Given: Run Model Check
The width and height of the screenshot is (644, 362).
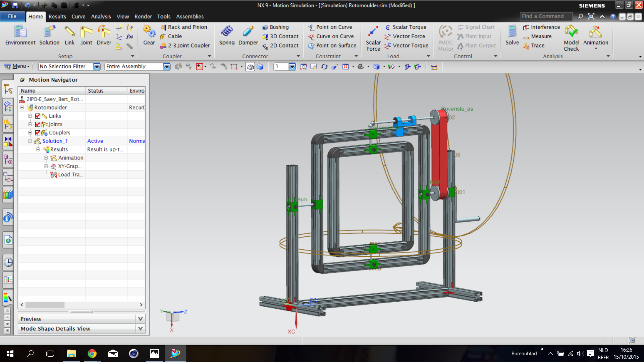Looking at the screenshot, I should (x=571, y=38).
